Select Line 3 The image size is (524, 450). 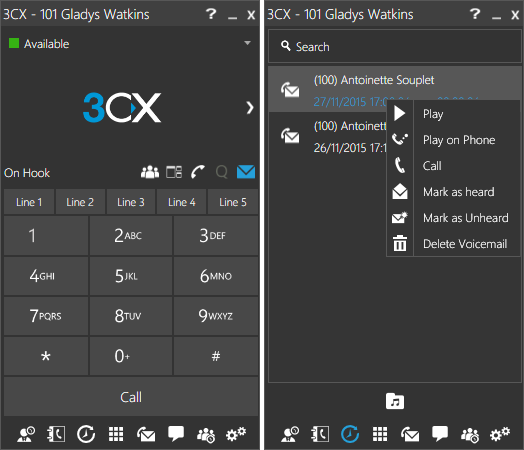click(x=131, y=202)
